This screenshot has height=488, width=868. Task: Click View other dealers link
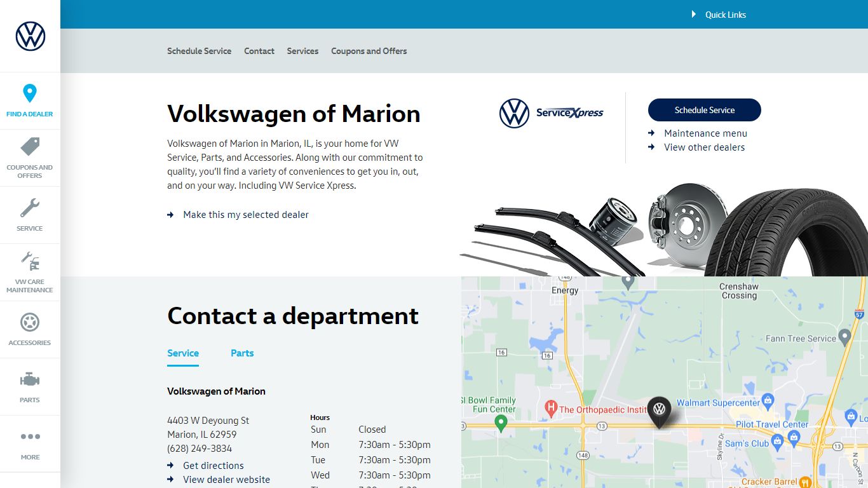click(704, 147)
